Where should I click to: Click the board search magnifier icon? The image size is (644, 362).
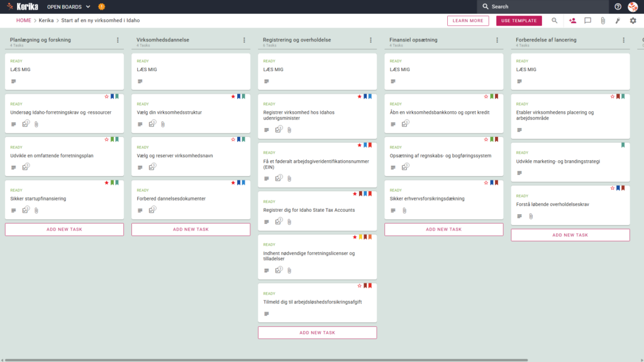coord(555,21)
